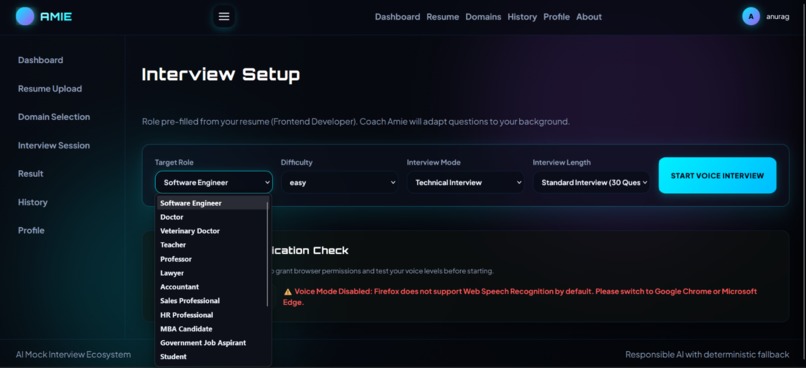Open Profile in top navigation
The width and height of the screenshot is (806, 368).
tap(557, 16)
